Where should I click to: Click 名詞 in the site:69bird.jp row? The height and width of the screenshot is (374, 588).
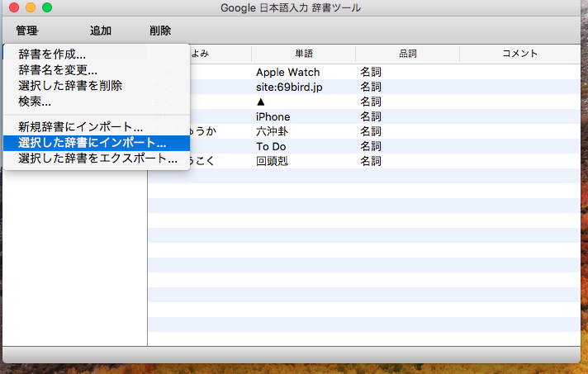click(371, 87)
